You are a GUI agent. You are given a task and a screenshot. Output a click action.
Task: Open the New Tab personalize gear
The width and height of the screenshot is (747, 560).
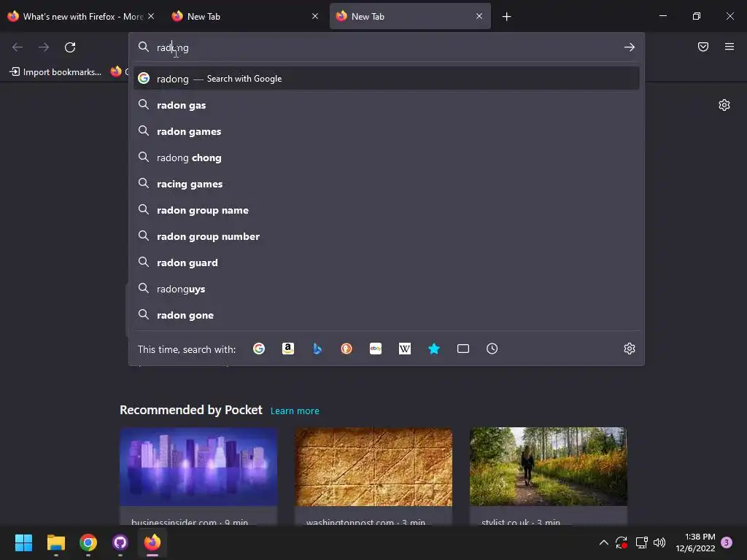(724, 105)
